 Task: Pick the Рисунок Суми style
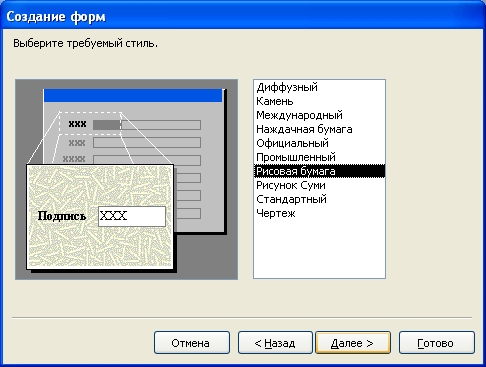pos(319,185)
